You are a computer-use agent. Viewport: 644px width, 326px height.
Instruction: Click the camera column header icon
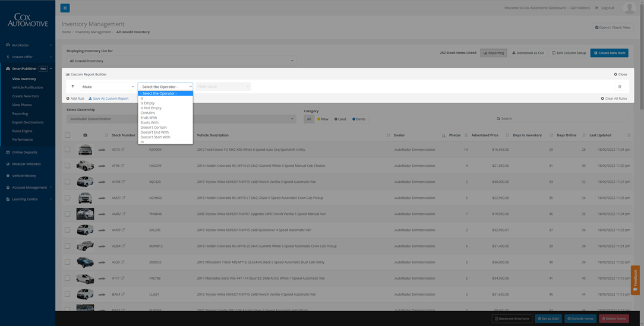(85, 135)
